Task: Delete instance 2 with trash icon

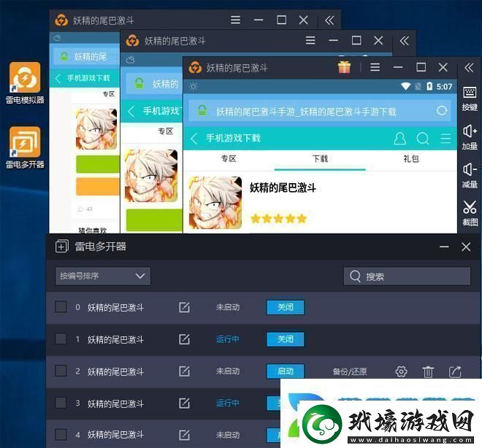Action: pos(428,371)
